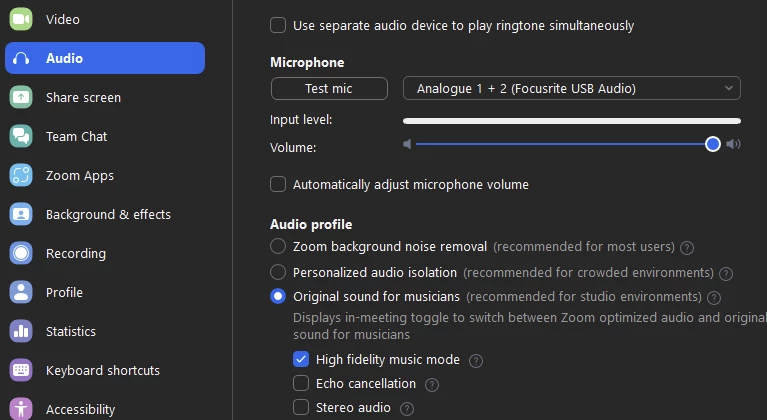Image resolution: width=767 pixels, height=420 pixels.
Task: Open help for Personalized audio isolation
Action: [x=726, y=274]
